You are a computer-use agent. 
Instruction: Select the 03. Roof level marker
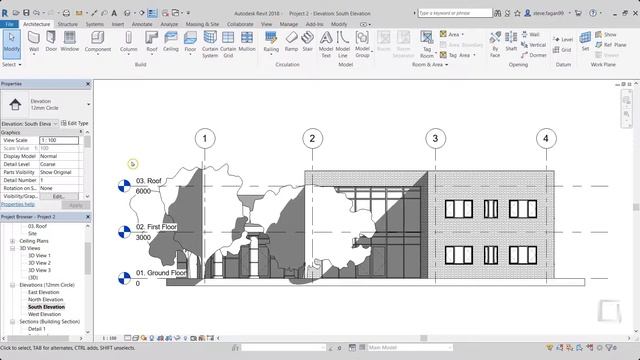[x=124, y=186]
